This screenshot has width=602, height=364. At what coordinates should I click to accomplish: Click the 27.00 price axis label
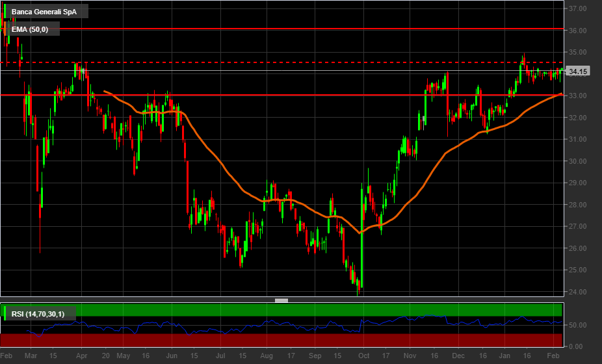tap(577, 227)
